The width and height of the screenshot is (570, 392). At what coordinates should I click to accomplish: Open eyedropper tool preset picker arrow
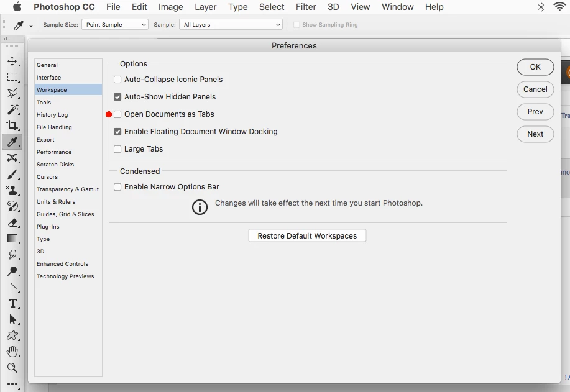pos(31,25)
